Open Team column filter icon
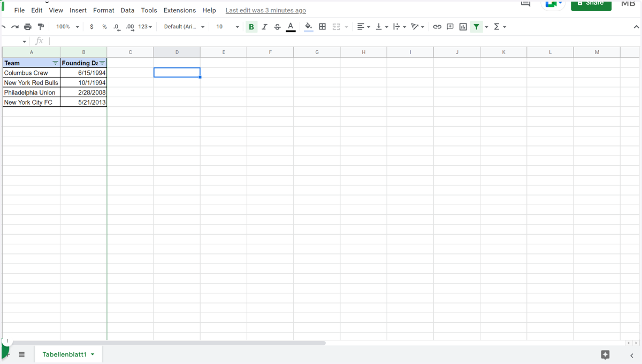 pyautogui.click(x=55, y=63)
